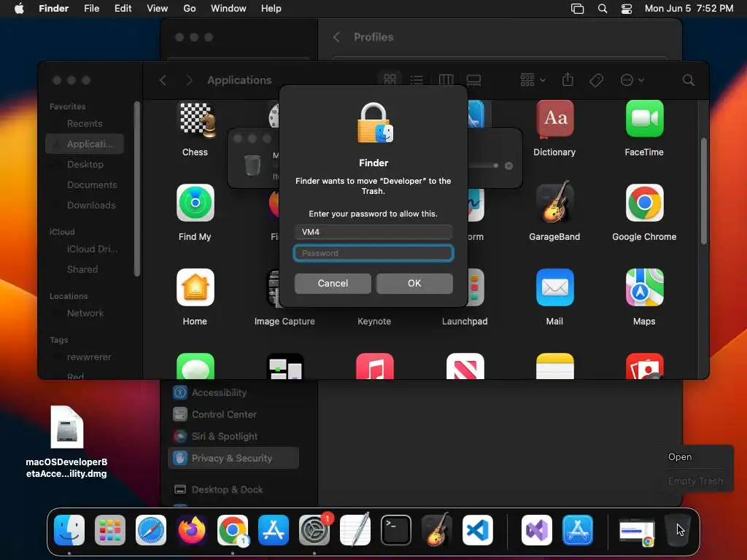Open Google Chrome in Applications window
The width and height of the screenshot is (747, 560).
[x=645, y=203]
